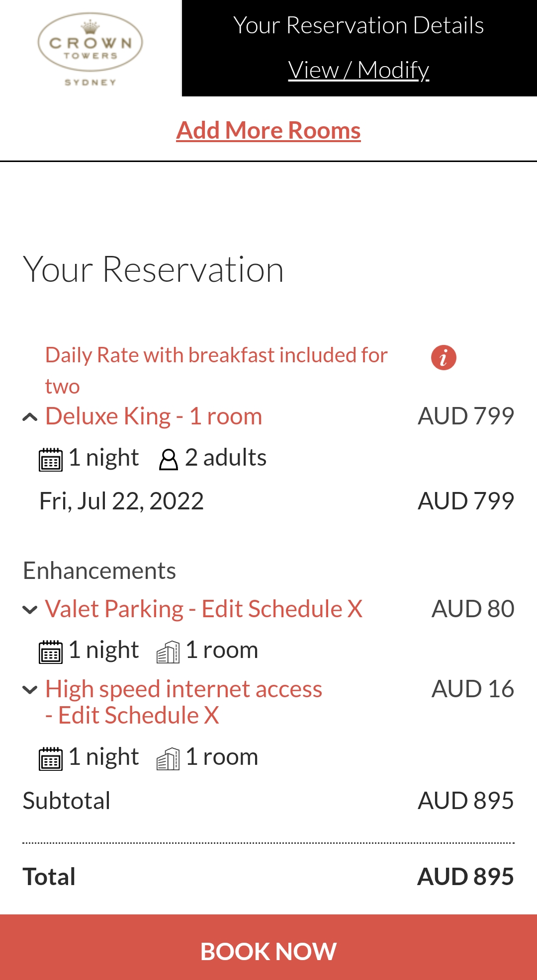Click the Total AUD 895 amount
The width and height of the screenshot is (537, 980).
tap(465, 877)
